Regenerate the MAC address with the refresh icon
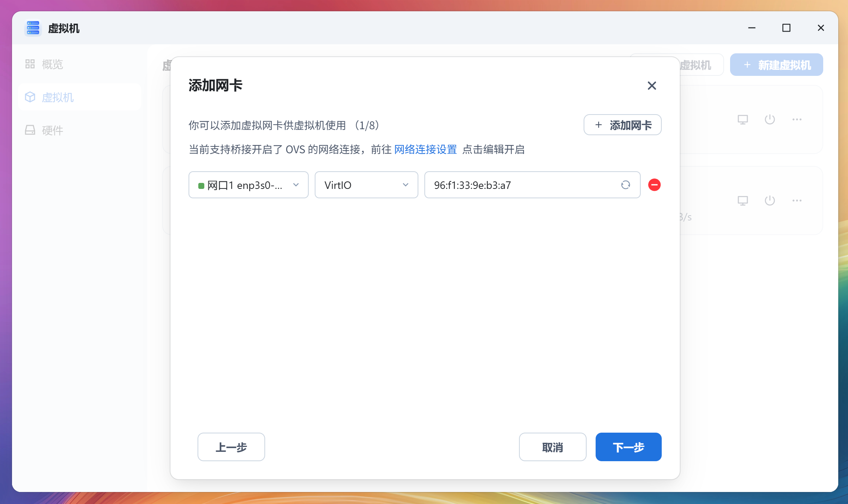Screen dimensions: 848x504 click(x=626, y=185)
